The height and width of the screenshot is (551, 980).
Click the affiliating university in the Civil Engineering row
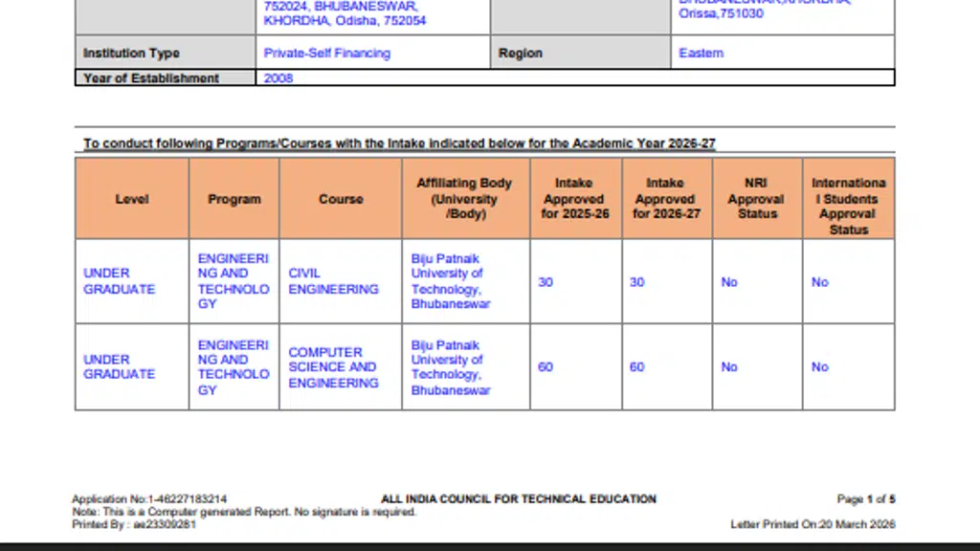[x=451, y=281]
